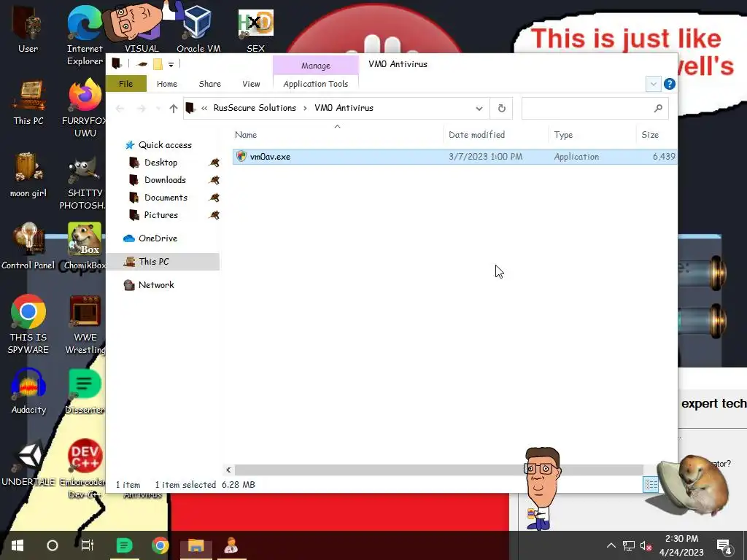Screen dimensions: 747x560
Task: Open the Home ribbon tab
Action: pyautogui.click(x=167, y=84)
